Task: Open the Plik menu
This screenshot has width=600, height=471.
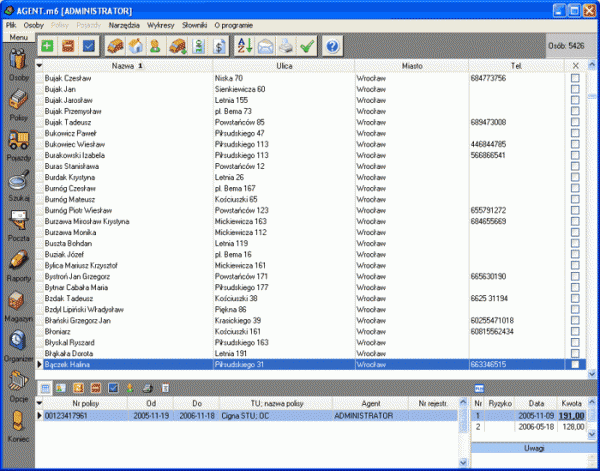Action: (11, 25)
